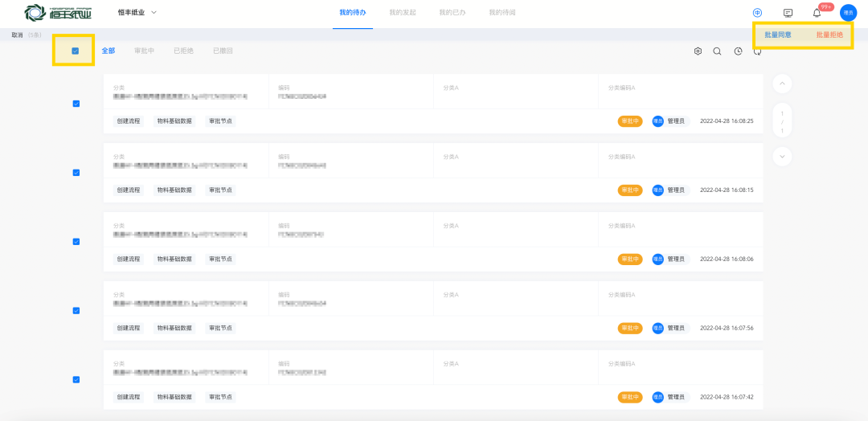Click the timestamp 2022-04-28 16:08:15
The width and height of the screenshot is (868, 421).
pyautogui.click(x=727, y=190)
